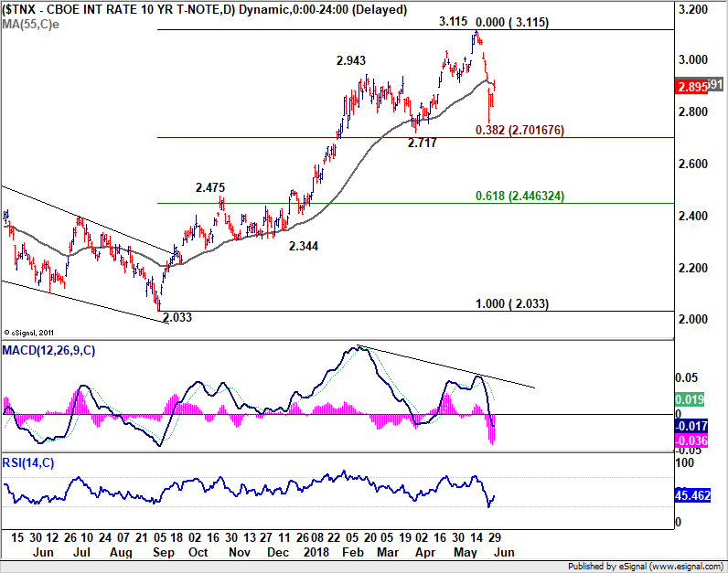Click the 'Jun' label under date 12
This screenshot has height=573, width=728.
point(43,553)
